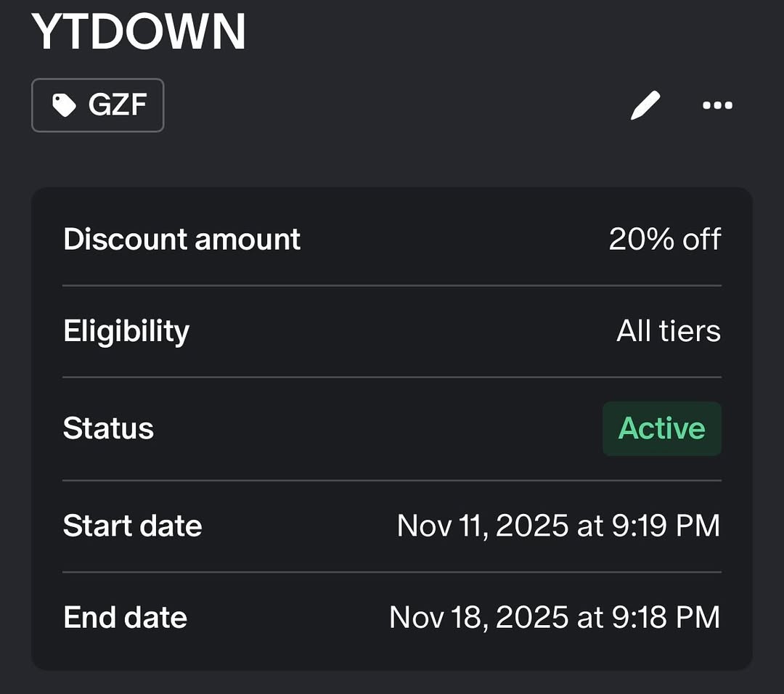Select the GZF tag label text
Viewport: 784px width, 694px height.
pyautogui.click(x=118, y=106)
